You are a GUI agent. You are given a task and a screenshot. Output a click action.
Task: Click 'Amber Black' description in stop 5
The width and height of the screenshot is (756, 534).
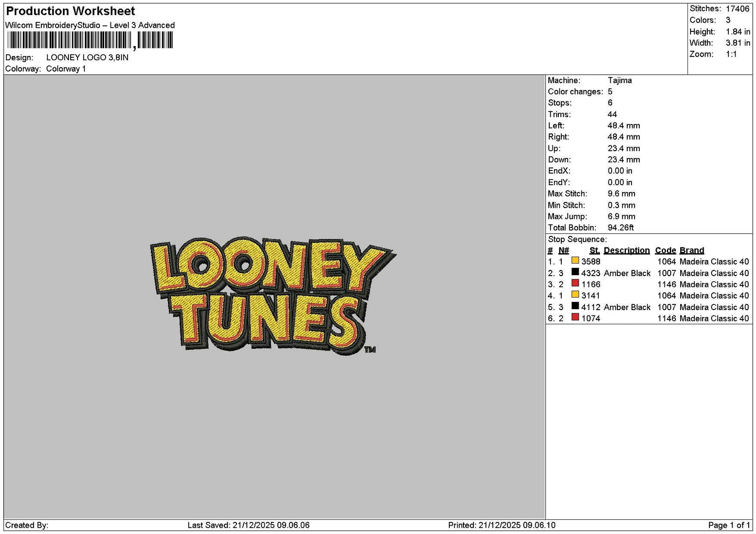pyautogui.click(x=627, y=307)
